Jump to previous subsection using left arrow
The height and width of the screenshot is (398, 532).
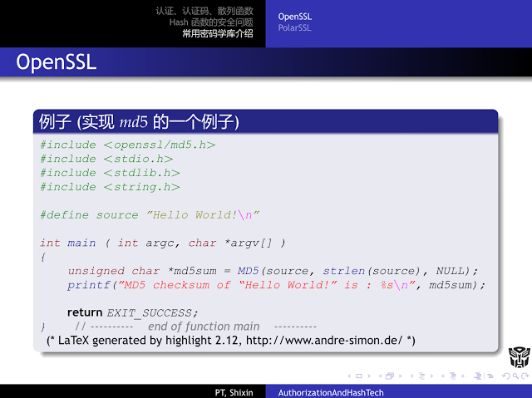pyautogui.click(x=411, y=376)
